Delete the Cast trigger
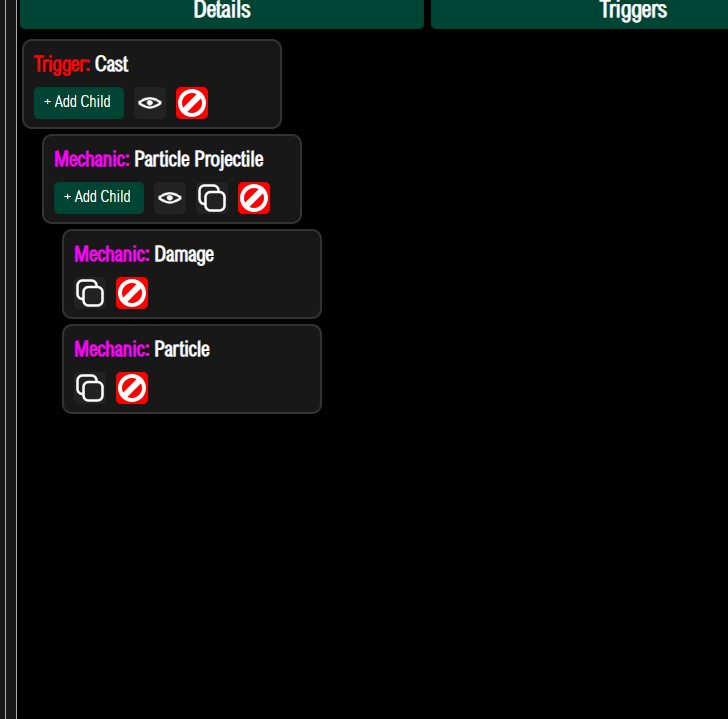Image resolution: width=728 pixels, height=719 pixels. coord(192,103)
